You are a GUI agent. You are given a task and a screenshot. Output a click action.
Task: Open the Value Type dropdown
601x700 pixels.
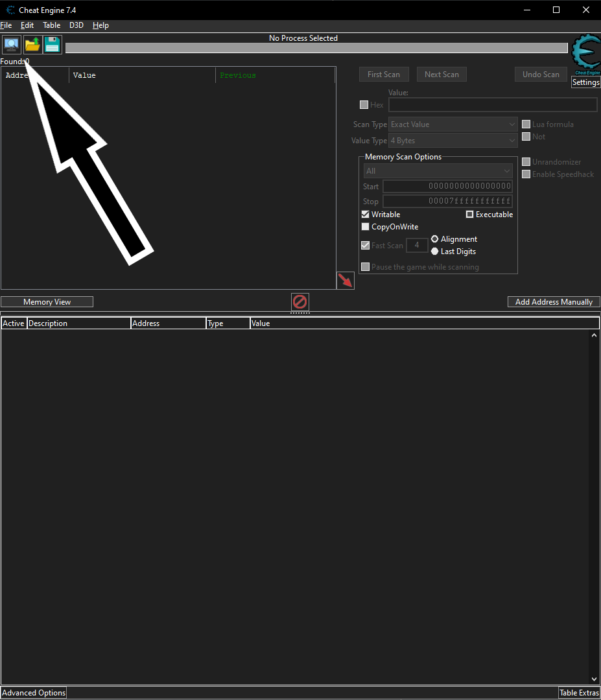click(x=453, y=141)
